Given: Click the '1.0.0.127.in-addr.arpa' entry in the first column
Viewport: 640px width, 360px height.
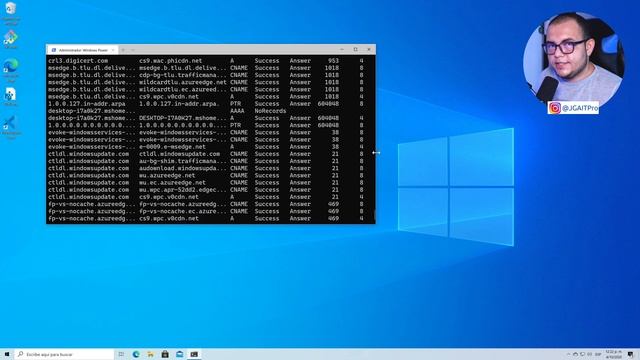Looking at the screenshot, I should [x=87, y=104].
